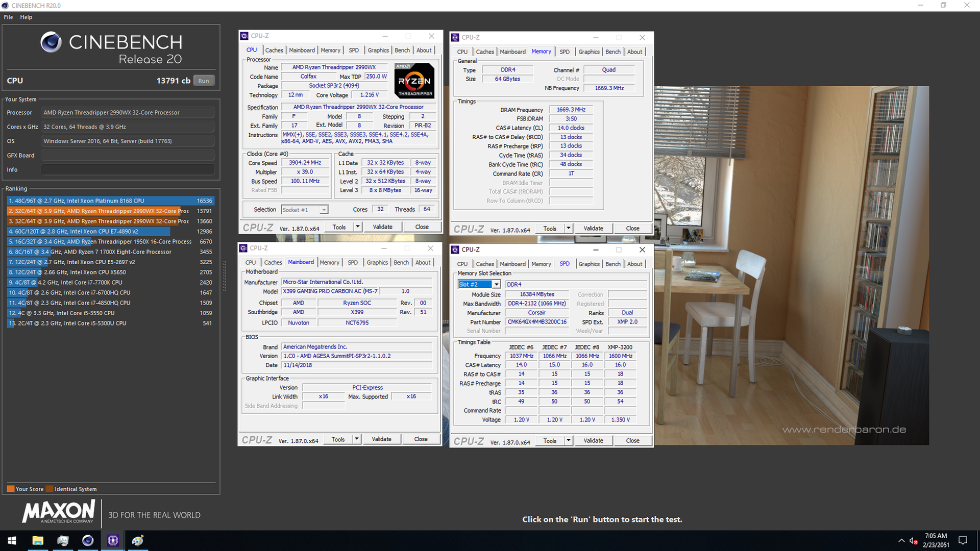The height and width of the screenshot is (551, 980).
Task: Select Graphics tab in Memory window
Action: (589, 52)
